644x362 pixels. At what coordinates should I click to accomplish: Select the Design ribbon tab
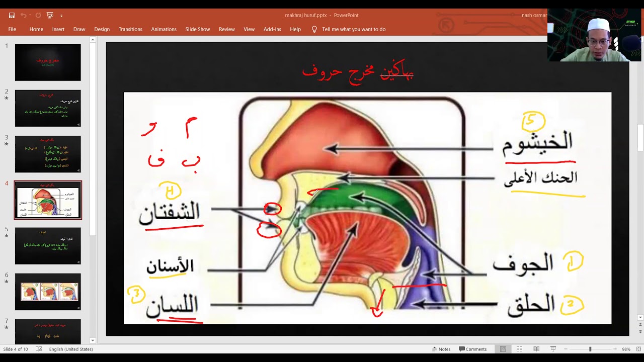pos(102,29)
